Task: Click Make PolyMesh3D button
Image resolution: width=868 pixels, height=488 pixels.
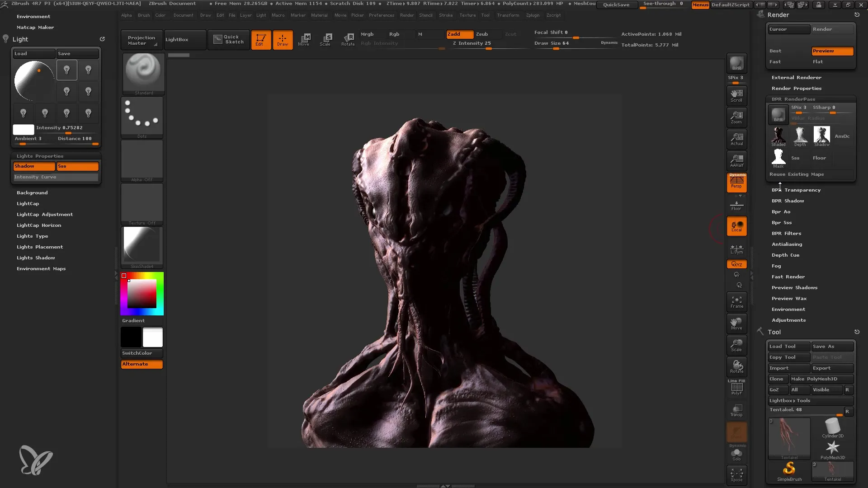Action: coord(821,379)
